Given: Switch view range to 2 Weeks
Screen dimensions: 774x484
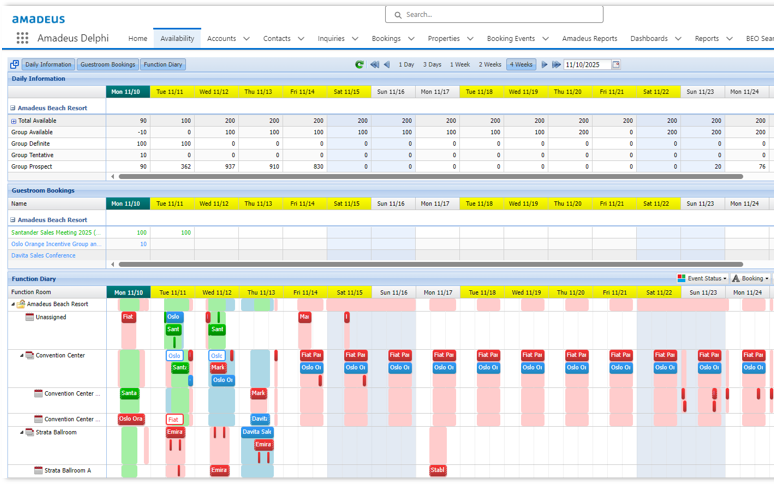Looking at the screenshot, I should tap(490, 64).
